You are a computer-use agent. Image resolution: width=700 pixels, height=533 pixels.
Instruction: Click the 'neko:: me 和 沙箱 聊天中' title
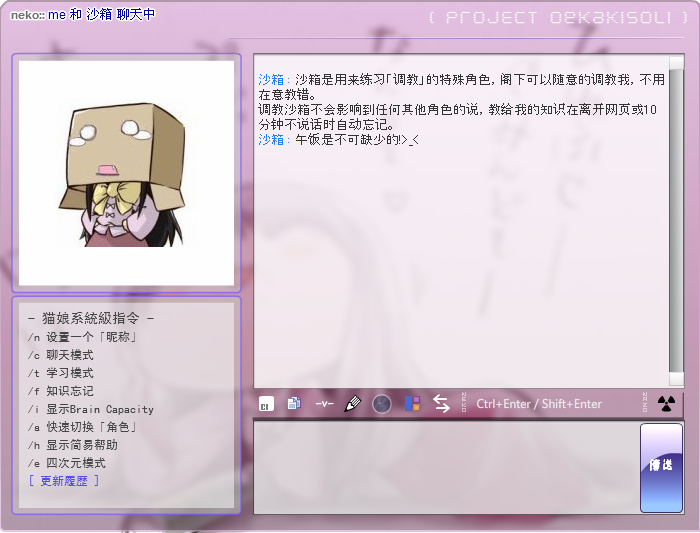(x=83, y=15)
